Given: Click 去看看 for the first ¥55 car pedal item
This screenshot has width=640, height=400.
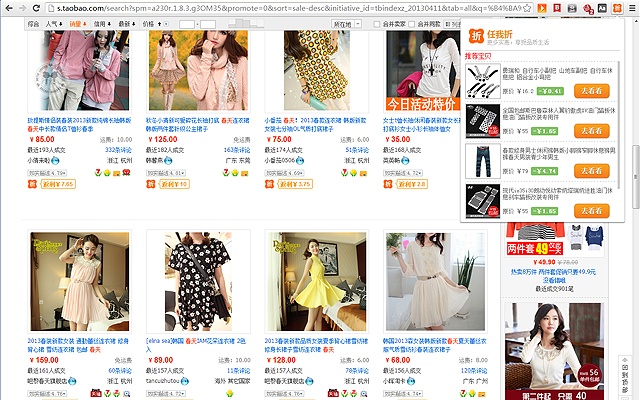Looking at the screenshot, I should [591, 131].
